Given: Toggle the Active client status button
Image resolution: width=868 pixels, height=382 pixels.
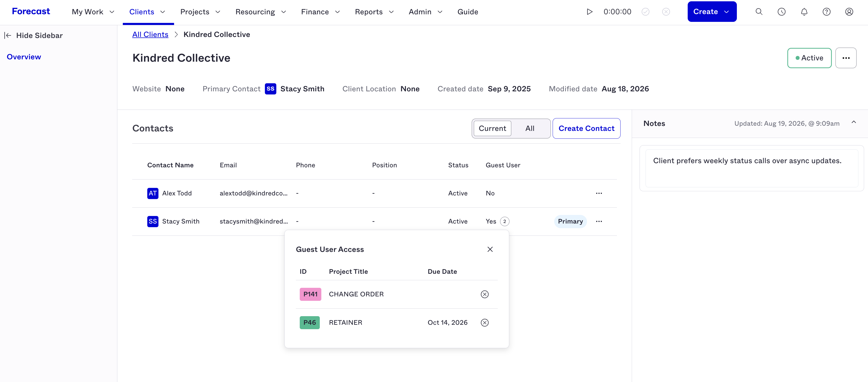Looking at the screenshot, I should (x=809, y=58).
